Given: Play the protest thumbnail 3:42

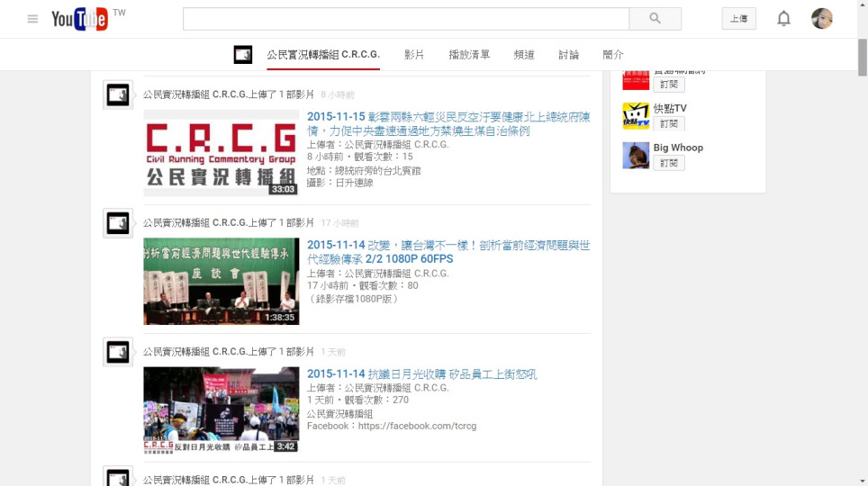Looking at the screenshot, I should tap(221, 410).
